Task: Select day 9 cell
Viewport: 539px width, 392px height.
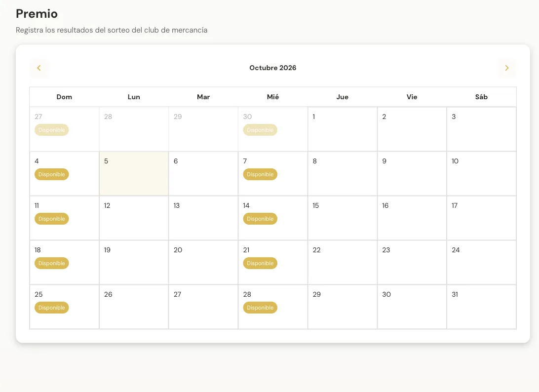Action: point(412,174)
